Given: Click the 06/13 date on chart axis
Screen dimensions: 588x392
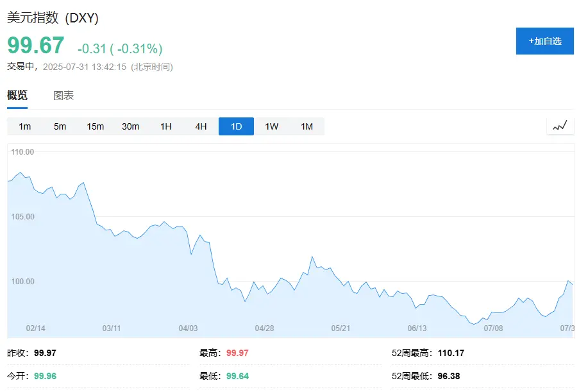Looking at the screenshot, I should 417,328.
